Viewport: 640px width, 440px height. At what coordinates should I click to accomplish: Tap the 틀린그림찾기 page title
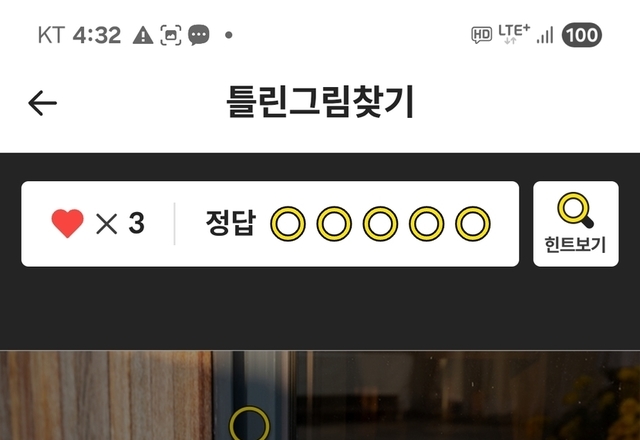(x=320, y=101)
